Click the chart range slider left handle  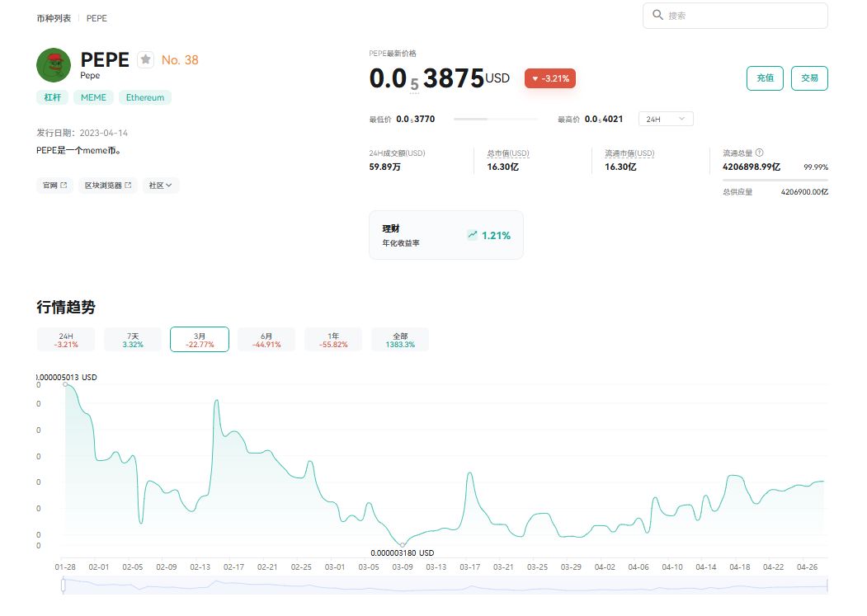click(63, 585)
